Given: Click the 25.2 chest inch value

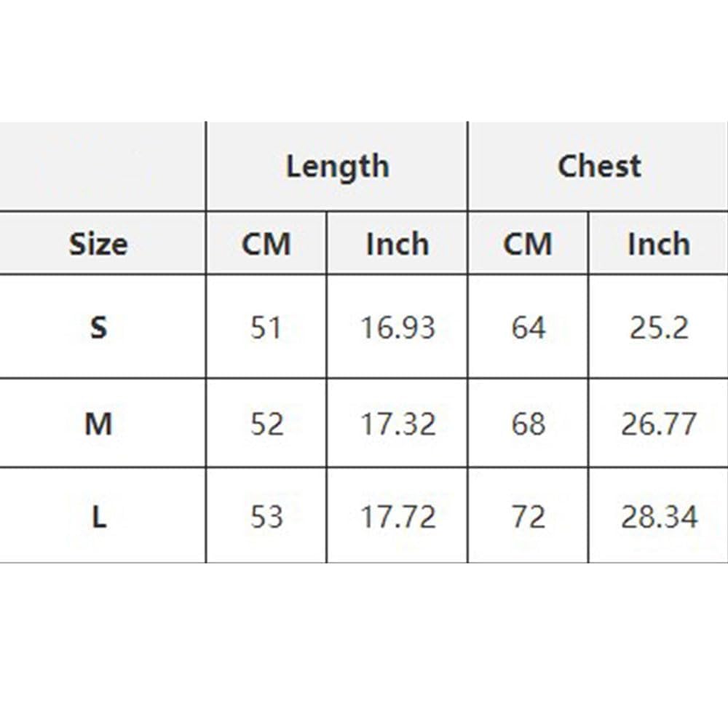Looking at the screenshot, I should click(x=658, y=328).
